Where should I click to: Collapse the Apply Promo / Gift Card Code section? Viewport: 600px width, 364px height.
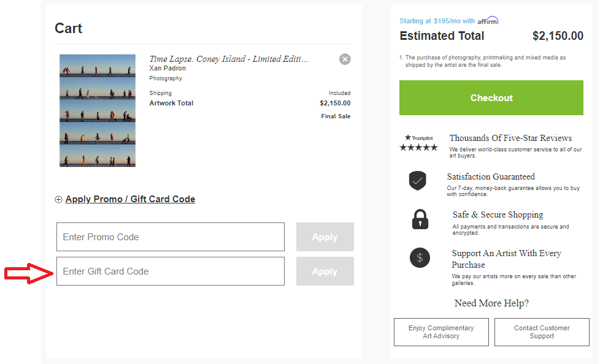click(x=130, y=199)
